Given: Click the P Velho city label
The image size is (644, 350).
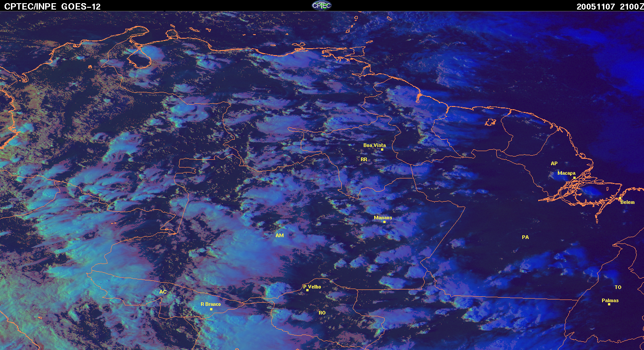Looking at the screenshot, I should click(312, 287).
